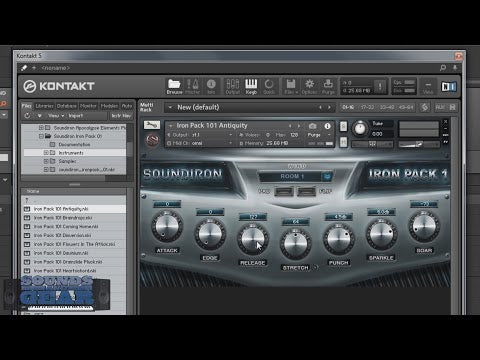Select rack page 01-16
Image resolution: width=480 pixels, height=360 pixels.
(x=348, y=107)
